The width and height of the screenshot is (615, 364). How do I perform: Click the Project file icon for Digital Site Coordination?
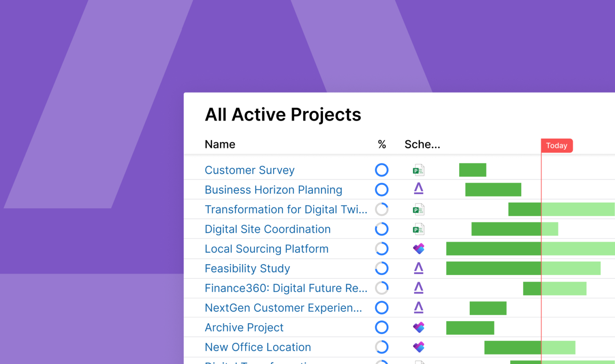(418, 229)
